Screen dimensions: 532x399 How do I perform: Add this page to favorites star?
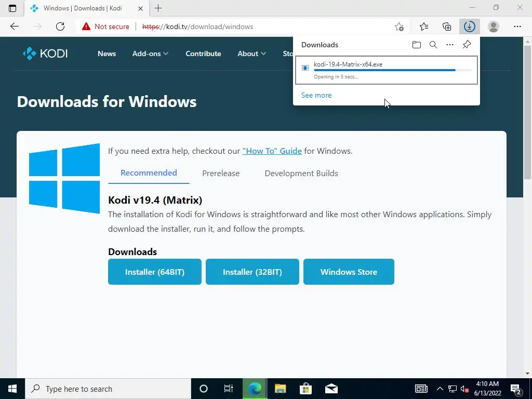click(x=400, y=26)
